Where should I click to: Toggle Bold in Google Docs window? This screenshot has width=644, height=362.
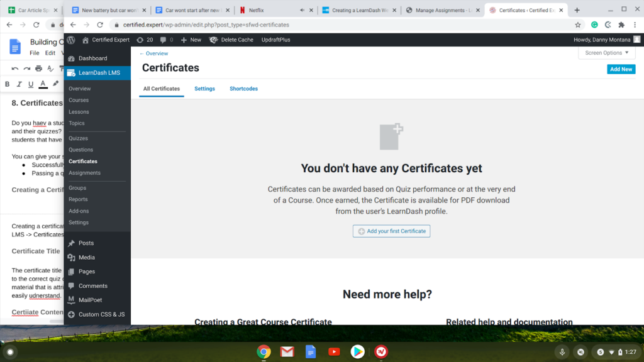click(x=7, y=84)
